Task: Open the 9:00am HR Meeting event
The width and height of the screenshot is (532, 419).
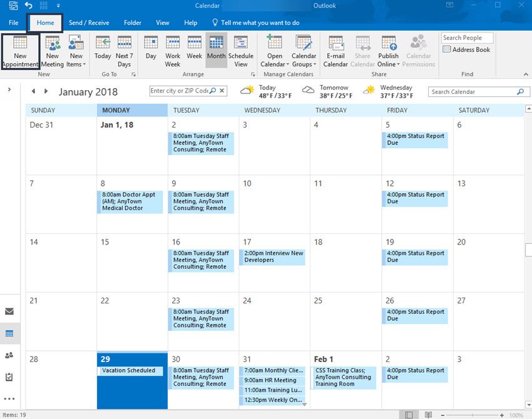Action: (272, 380)
